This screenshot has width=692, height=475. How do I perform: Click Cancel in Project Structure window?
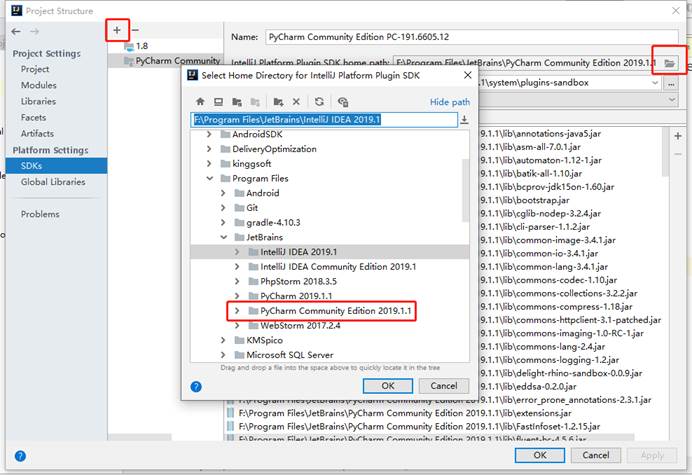[x=595, y=455]
